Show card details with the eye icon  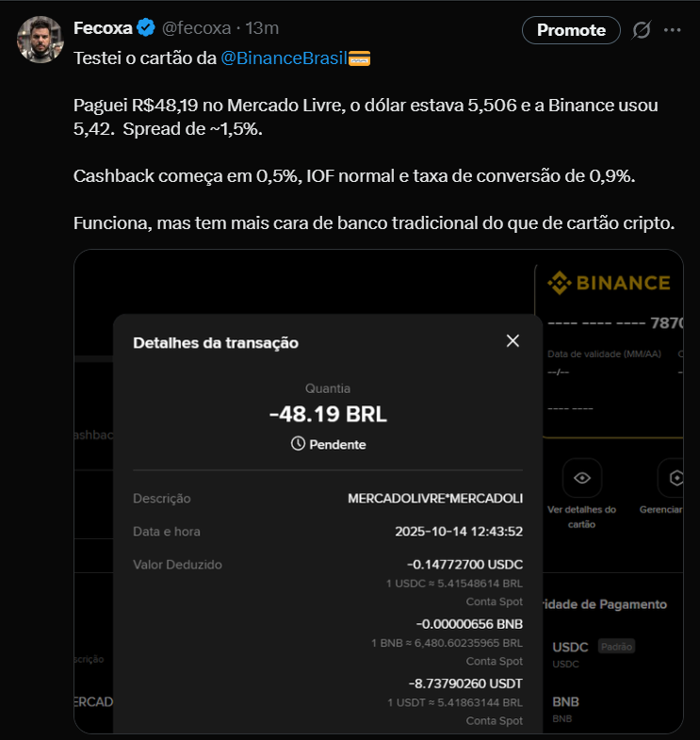click(581, 479)
